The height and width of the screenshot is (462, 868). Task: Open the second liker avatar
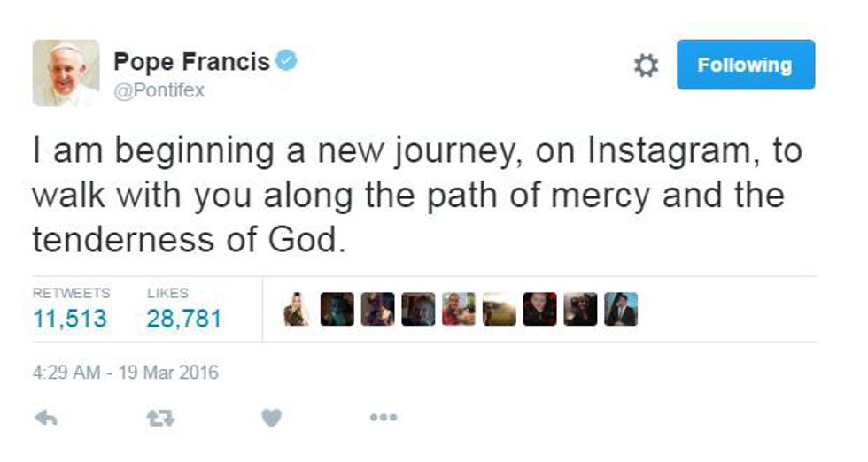pyautogui.click(x=337, y=310)
